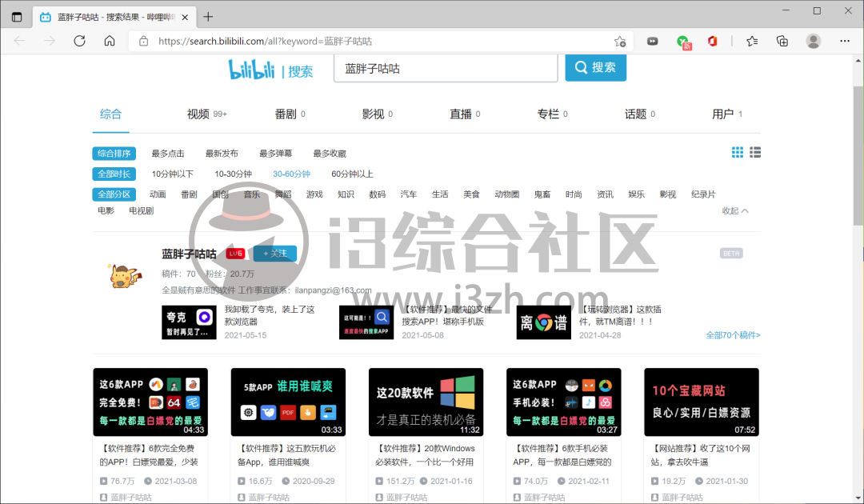Filter by 游戏 category
The height and width of the screenshot is (504, 864).
point(314,194)
